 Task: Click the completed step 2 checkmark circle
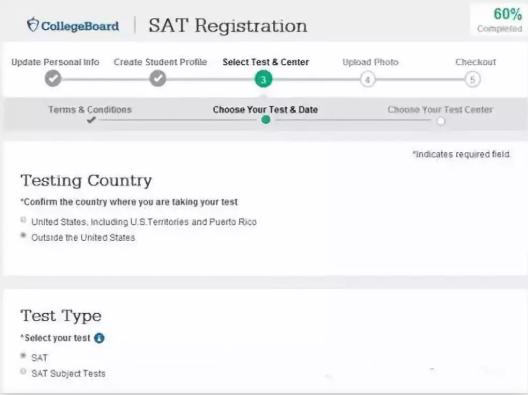158,79
